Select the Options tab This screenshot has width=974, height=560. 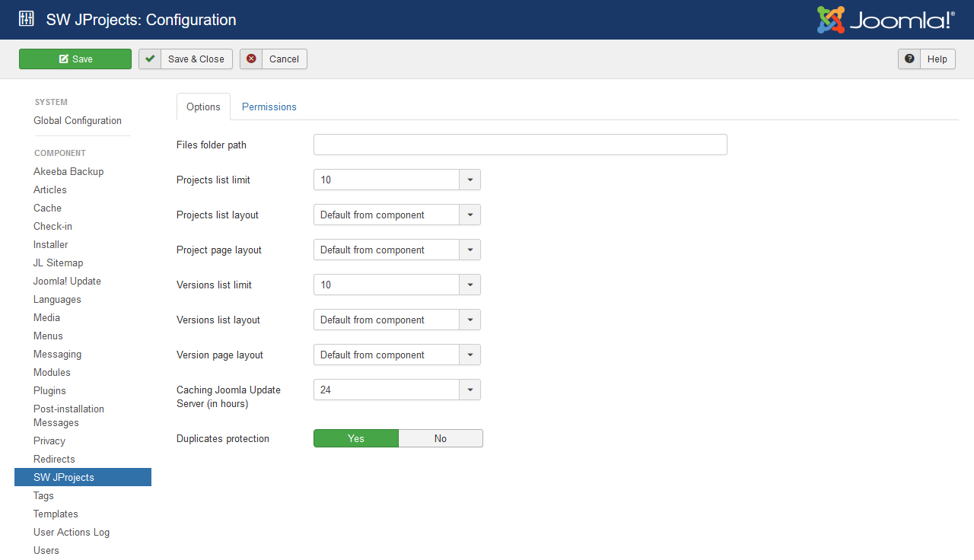(x=203, y=107)
